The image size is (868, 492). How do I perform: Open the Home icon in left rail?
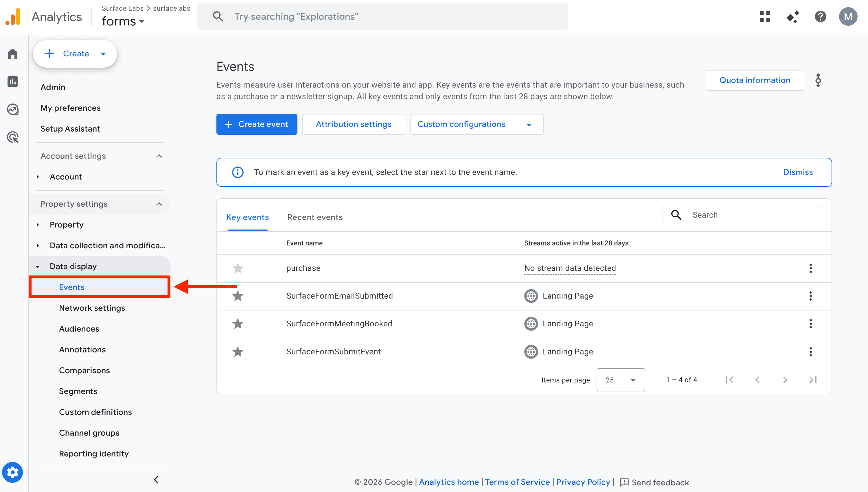click(x=13, y=54)
